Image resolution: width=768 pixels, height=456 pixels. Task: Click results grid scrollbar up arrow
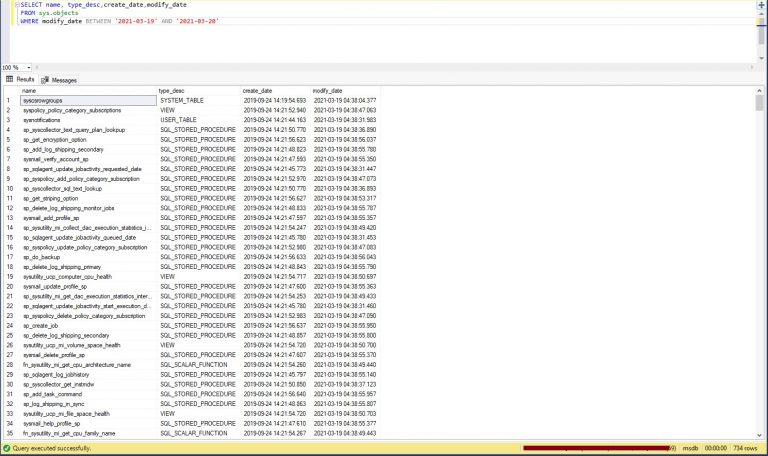pyautogui.click(x=760, y=91)
